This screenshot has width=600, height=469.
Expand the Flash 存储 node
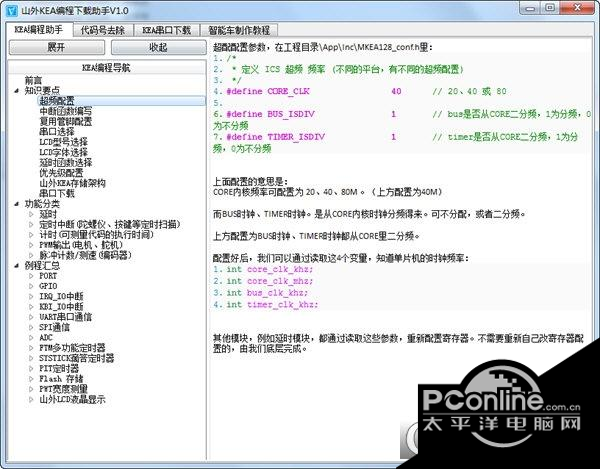click(x=31, y=379)
